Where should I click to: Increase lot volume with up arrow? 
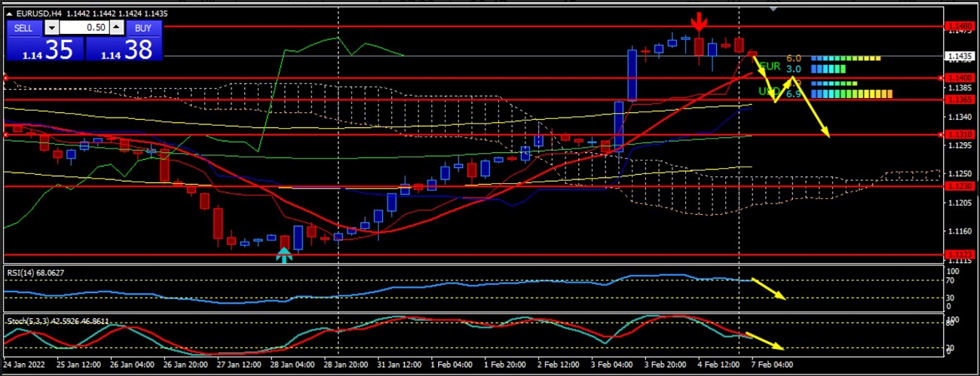[x=117, y=28]
